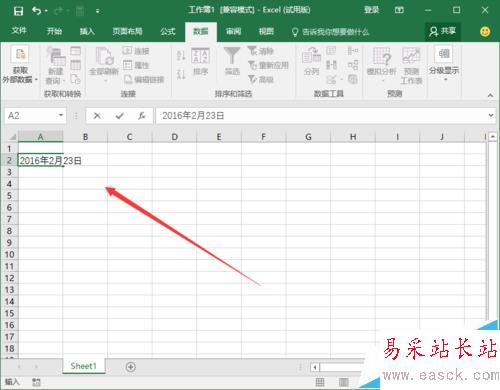Select column G header
The image size is (500, 390).
pos(308,137)
